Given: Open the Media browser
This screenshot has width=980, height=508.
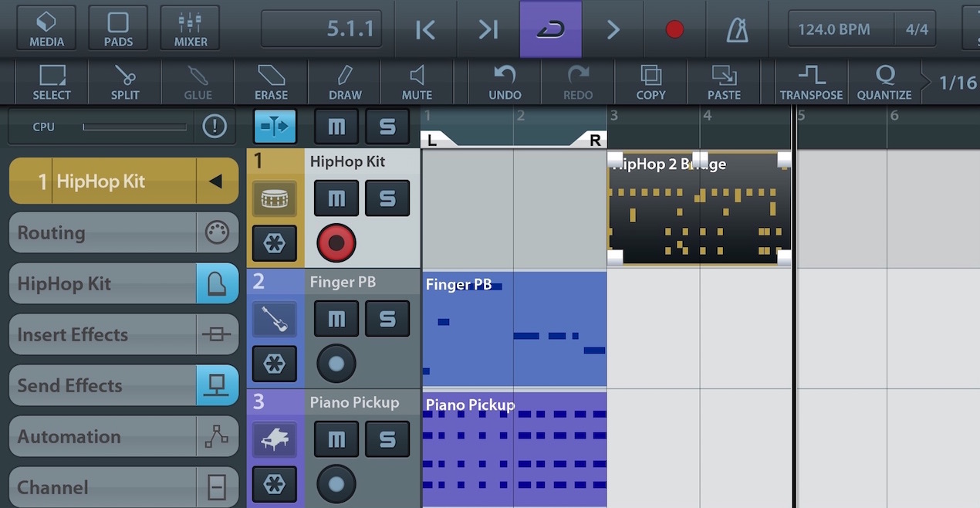Looking at the screenshot, I should pos(47,29).
